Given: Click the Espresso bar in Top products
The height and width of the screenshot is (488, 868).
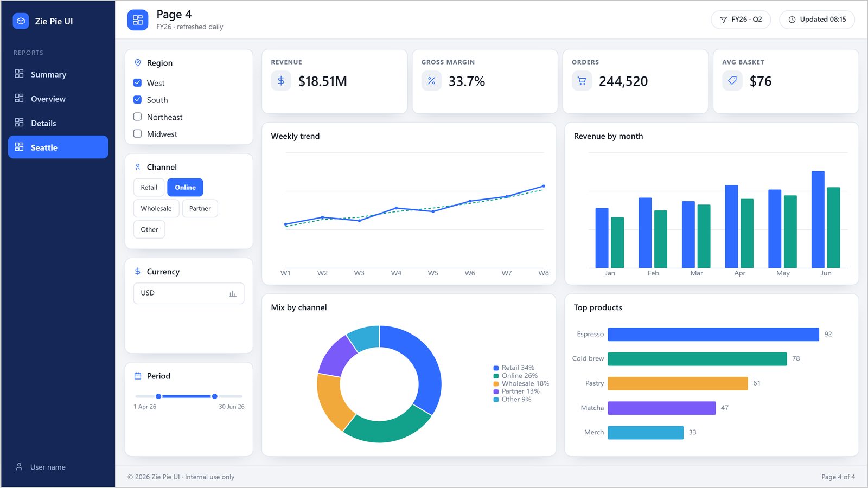Looking at the screenshot, I should [713, 334].
